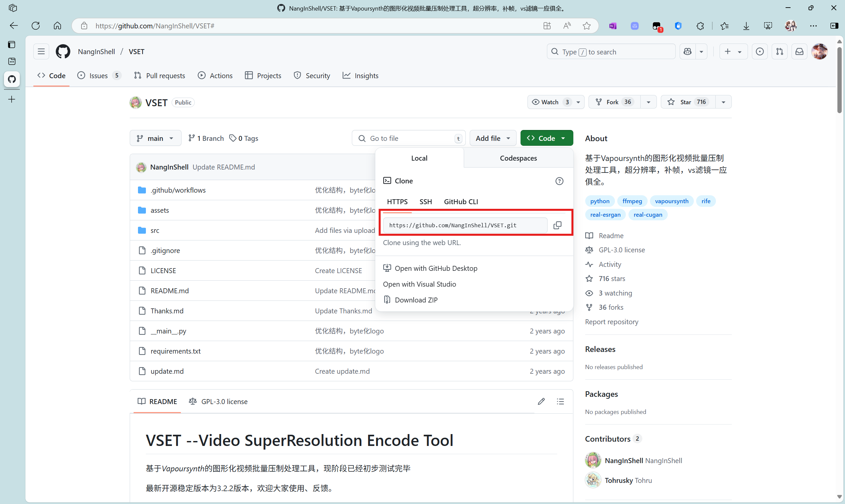The height and width of the screenshot is (504, 845).
Task: Open the Actions tab
Action: click(x=216, y=76)
